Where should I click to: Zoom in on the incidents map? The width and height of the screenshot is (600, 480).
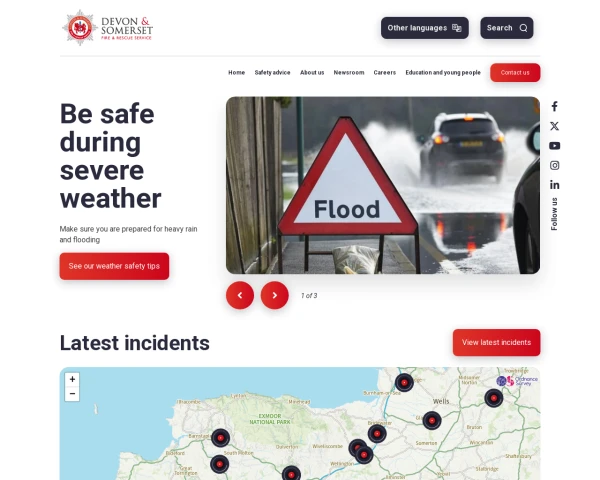[72, 379]
